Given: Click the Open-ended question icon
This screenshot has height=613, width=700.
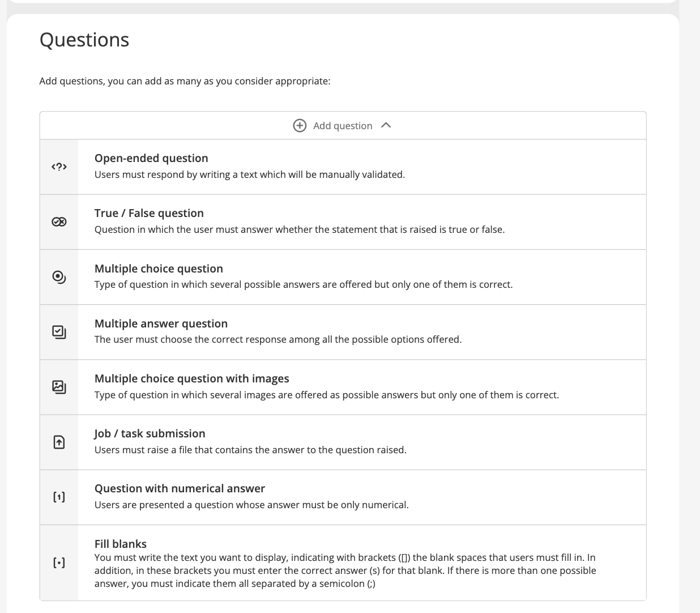Looking at the screenshot, I should click(x=59, y=167).
